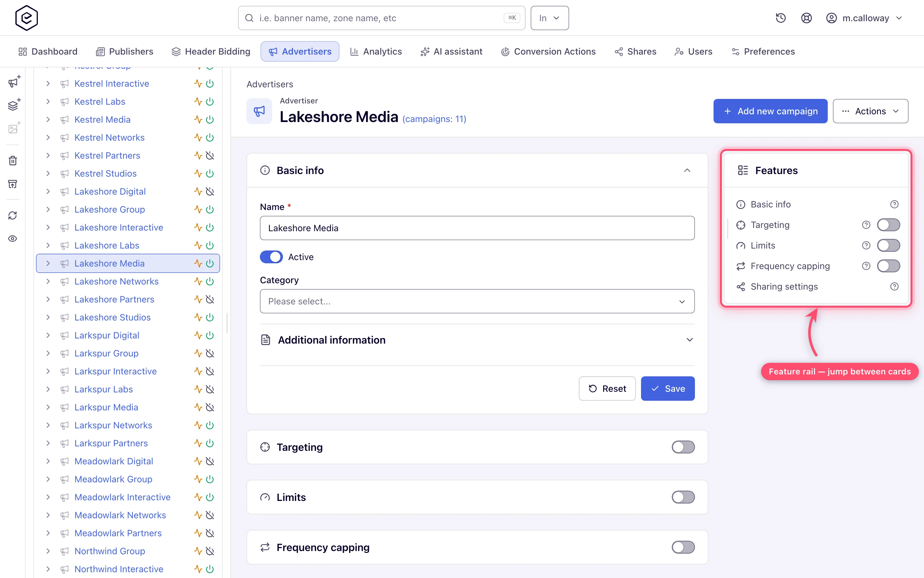The width and height of the screenshot is (924, 578).
Task: Open the Analytics tab
Action: (376, 52)
